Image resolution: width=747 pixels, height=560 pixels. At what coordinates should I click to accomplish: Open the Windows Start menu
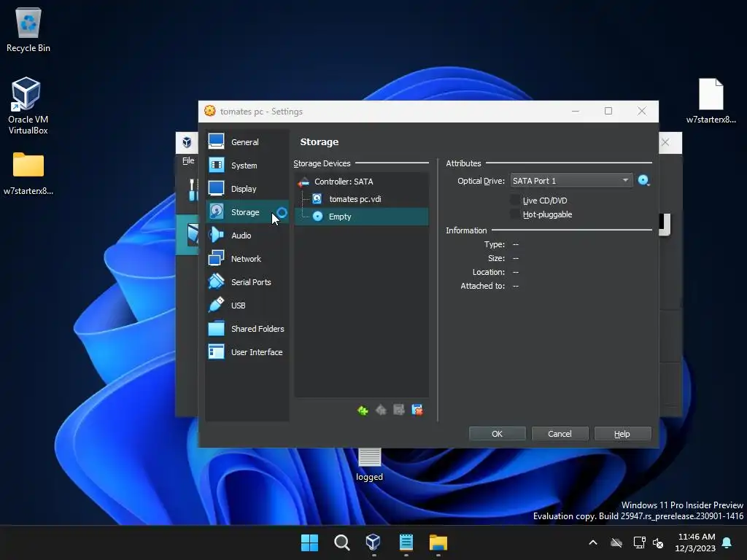pyautogui.click(x=309, y=542)
